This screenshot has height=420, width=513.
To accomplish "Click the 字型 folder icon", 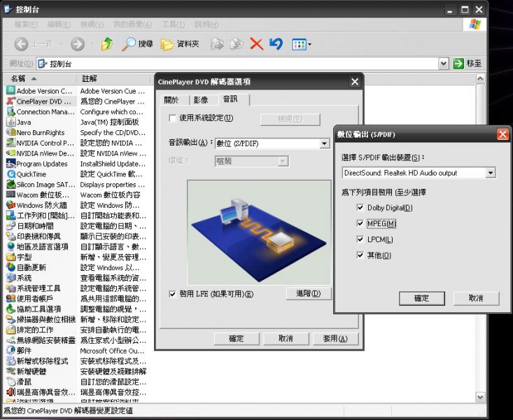I will 10,257.
